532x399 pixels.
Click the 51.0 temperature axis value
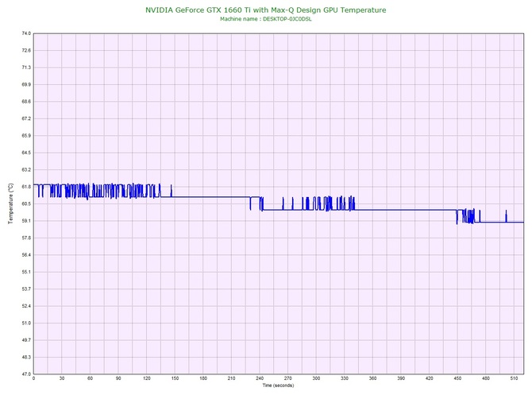(x=26, y=323)
